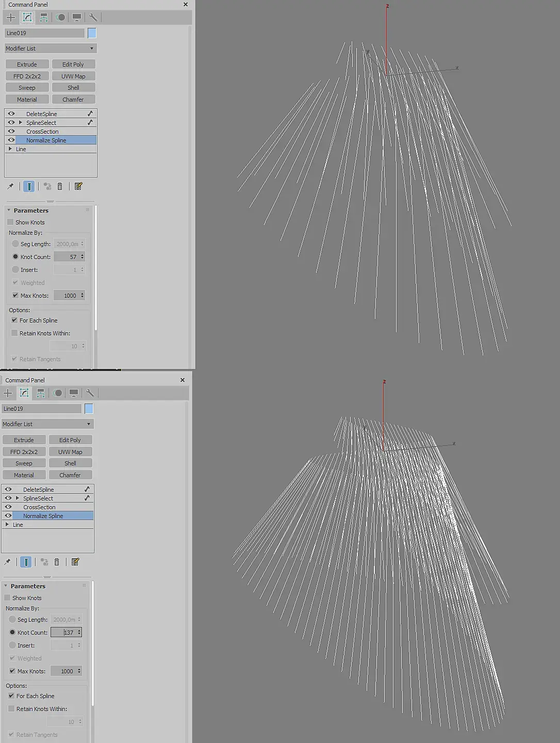560x743 pixels.
Task: Click Make Unique icon in top panel
Action: [x=47, y=186]
